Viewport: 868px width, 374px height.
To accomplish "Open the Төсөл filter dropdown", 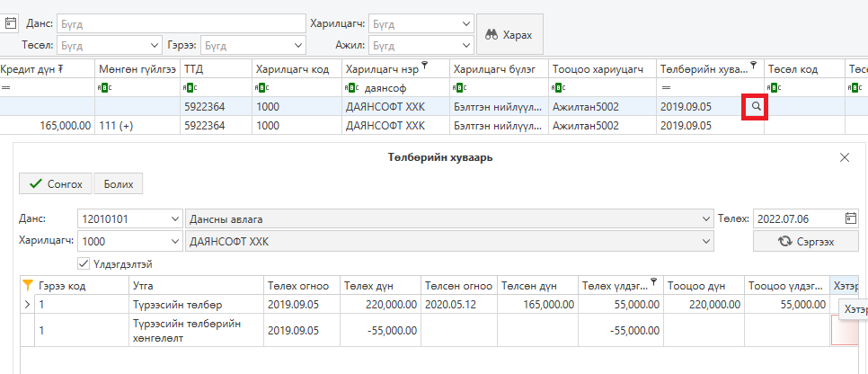I will 154,46.
